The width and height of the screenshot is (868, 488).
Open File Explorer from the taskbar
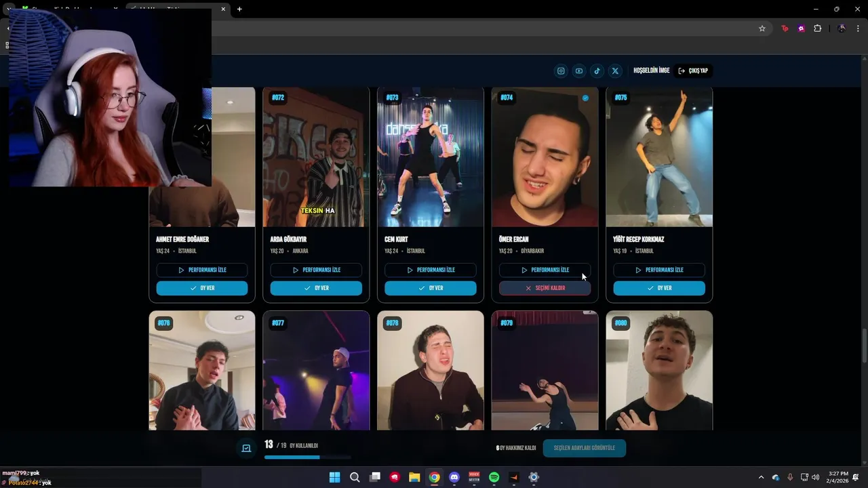pyautogui.click(x=414, y=477)
